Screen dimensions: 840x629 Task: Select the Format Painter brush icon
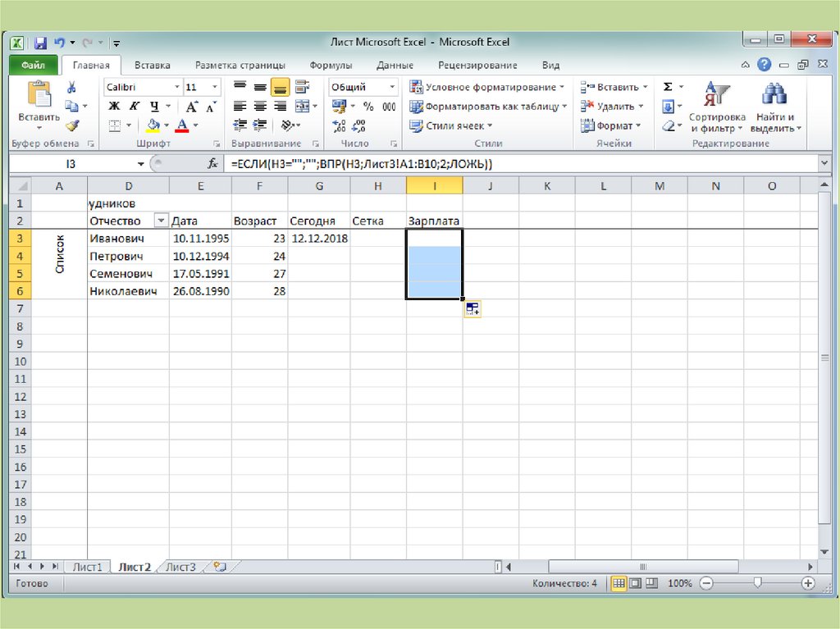71,125
